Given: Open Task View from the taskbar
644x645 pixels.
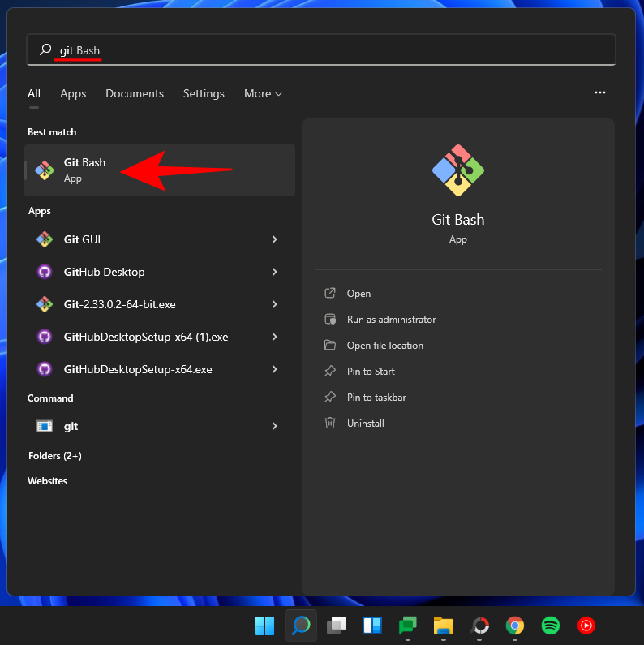Looking at the screenshot, I should tap(336, 626).
